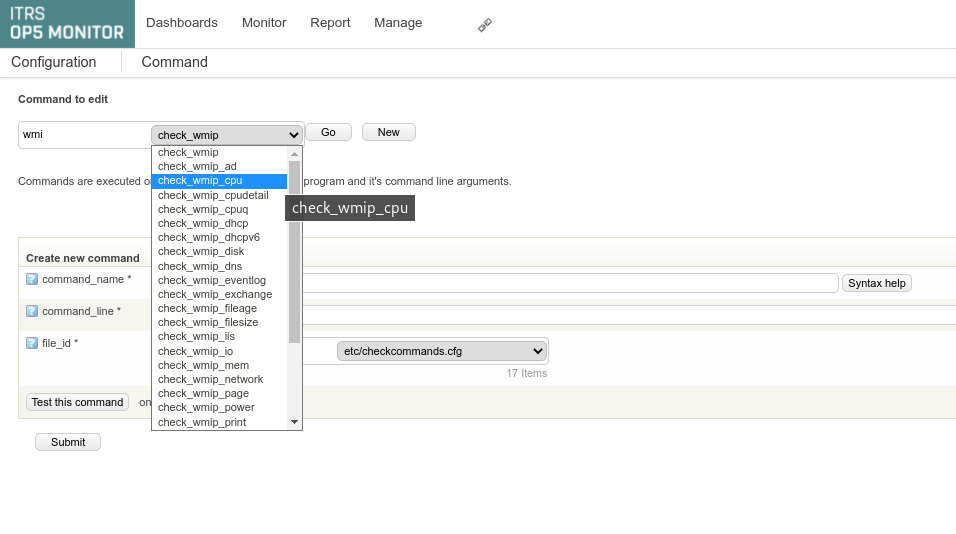Select check_wmip_power from the list
Image resolution: width=956 pixels, height=534 pixels.
tap(219, 407)
